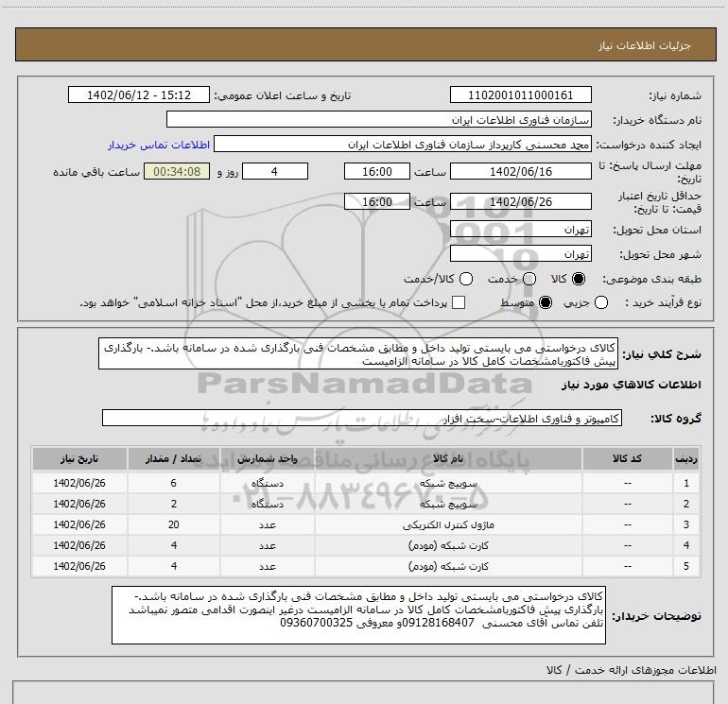
Task: Click the شرح کلی نیاز description box
Action: pos(358,353)
